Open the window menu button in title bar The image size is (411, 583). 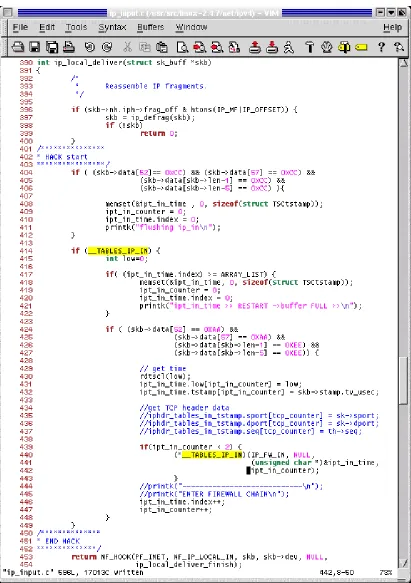tap(7, 13)
